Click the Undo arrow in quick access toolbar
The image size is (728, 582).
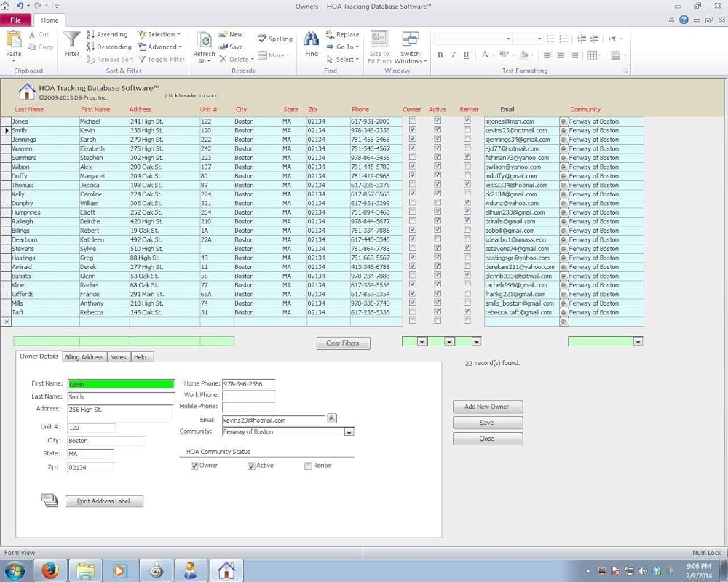pos(20,6)
